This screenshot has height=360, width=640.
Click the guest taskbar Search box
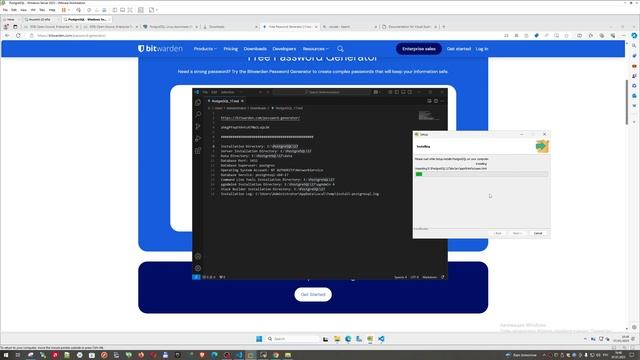(x=293, y=339)
